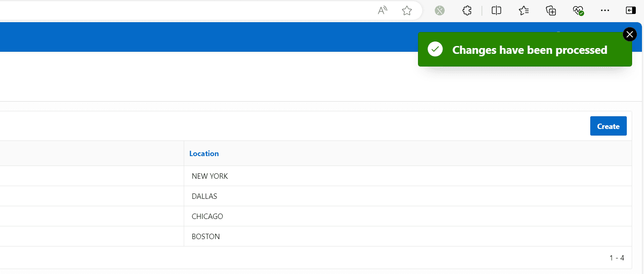This screenshot has height=274, width=644.
Task: Click inside the browser address bar
Action: [185, 11]
